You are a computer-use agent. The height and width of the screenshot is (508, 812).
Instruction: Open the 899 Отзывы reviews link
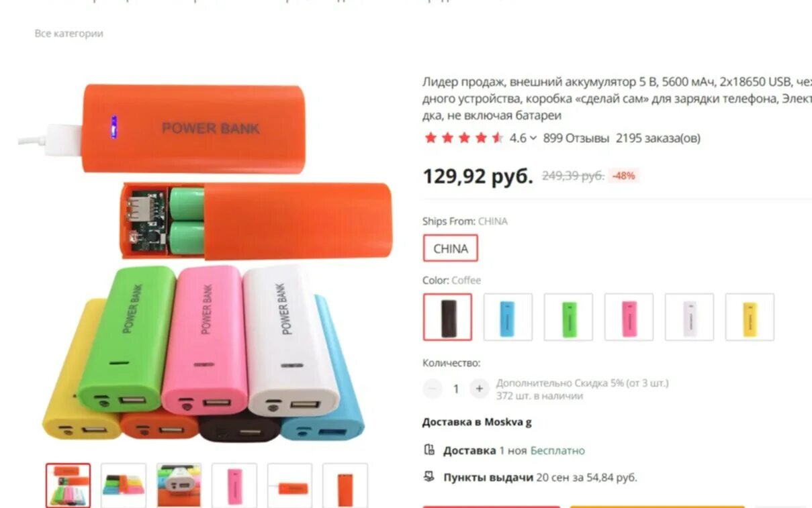[x=576, y=138]
